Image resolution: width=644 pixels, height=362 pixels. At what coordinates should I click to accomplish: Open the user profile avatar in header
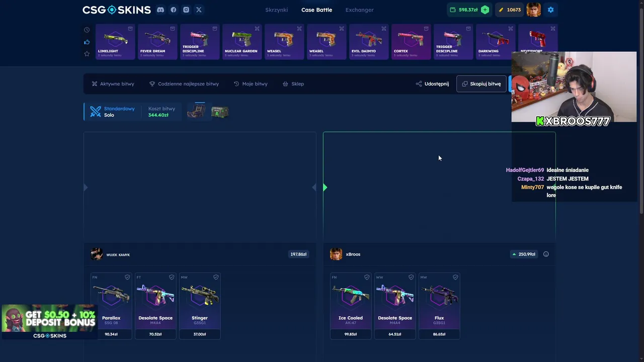pos(534,10)
